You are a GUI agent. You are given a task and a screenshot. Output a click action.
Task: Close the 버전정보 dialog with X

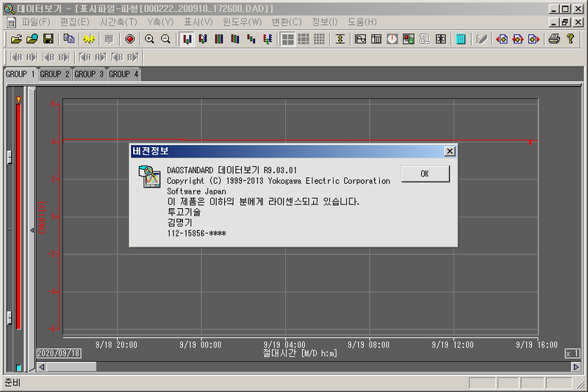pos(449,151)
